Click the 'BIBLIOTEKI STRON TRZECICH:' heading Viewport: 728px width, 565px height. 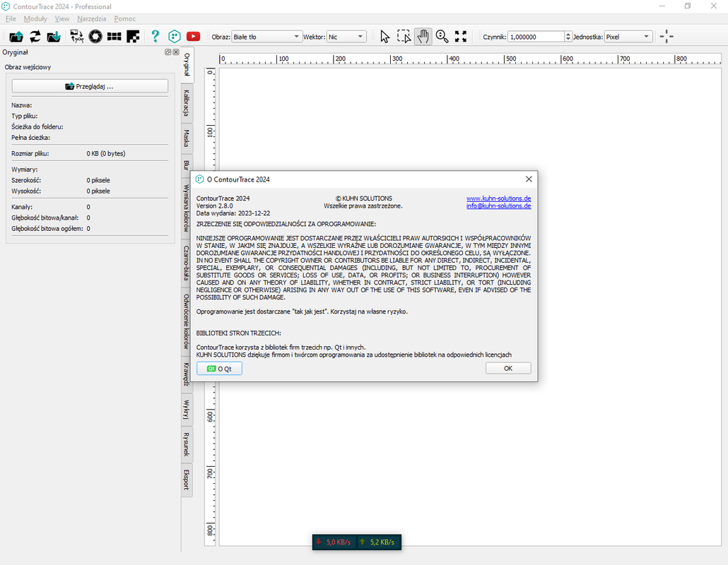coord(239,333)
